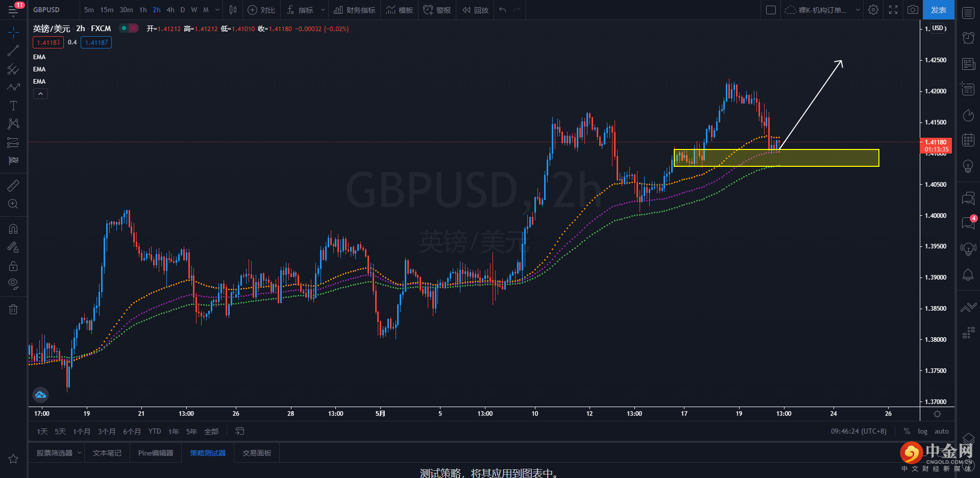Viewport: 980px width, 478px height.
Task: Enter fullscreen mode
Action: click(893, 10)
